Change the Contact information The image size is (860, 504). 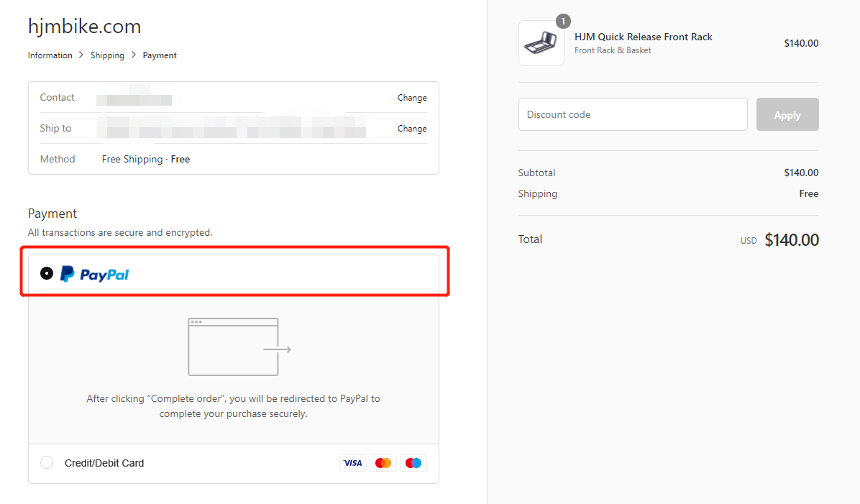[412, 98]
